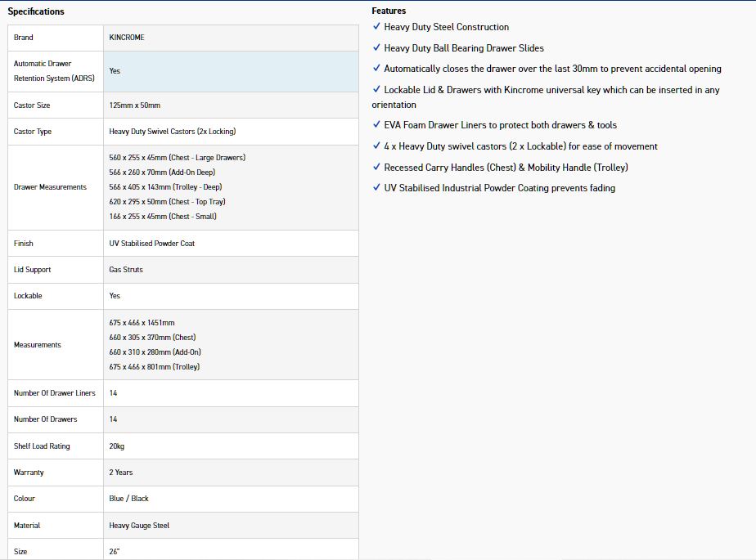
Task: Click the Features heading
Action: 389,11
